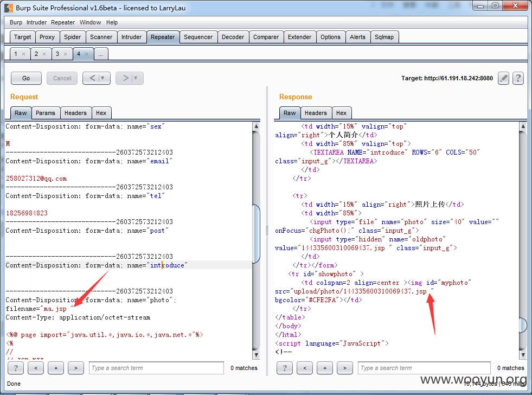Close Repeater tab 2
This screenshot has width=532, height=395.
[44, 54]
